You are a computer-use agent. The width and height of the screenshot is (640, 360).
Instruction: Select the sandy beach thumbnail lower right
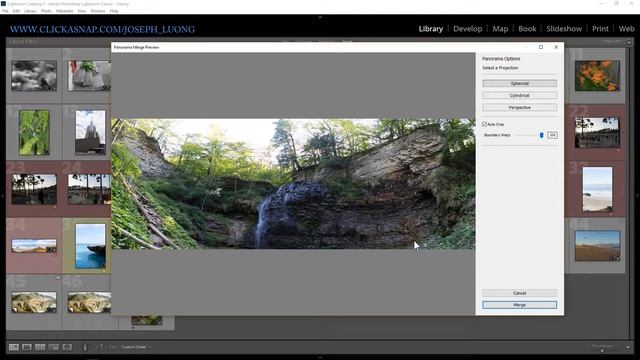[x=597, y=246]
